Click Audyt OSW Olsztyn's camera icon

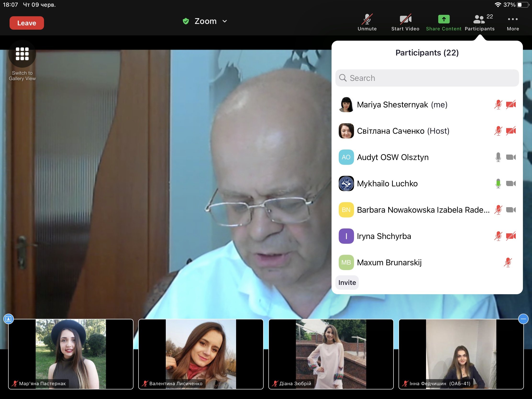tap(511, 157)
